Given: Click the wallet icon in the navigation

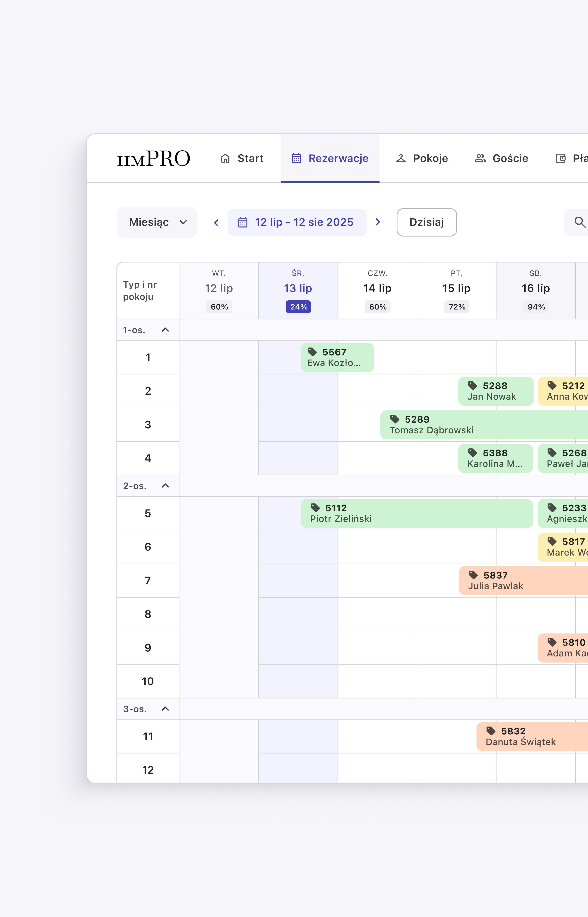Looking at the screenshot, I should click(561, 159).
